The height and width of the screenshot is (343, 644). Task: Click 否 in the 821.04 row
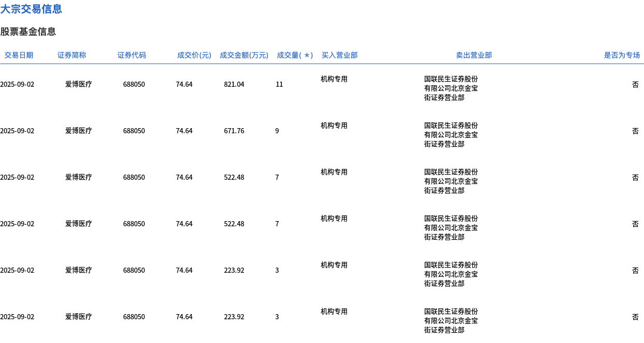[x=635, y=84]
